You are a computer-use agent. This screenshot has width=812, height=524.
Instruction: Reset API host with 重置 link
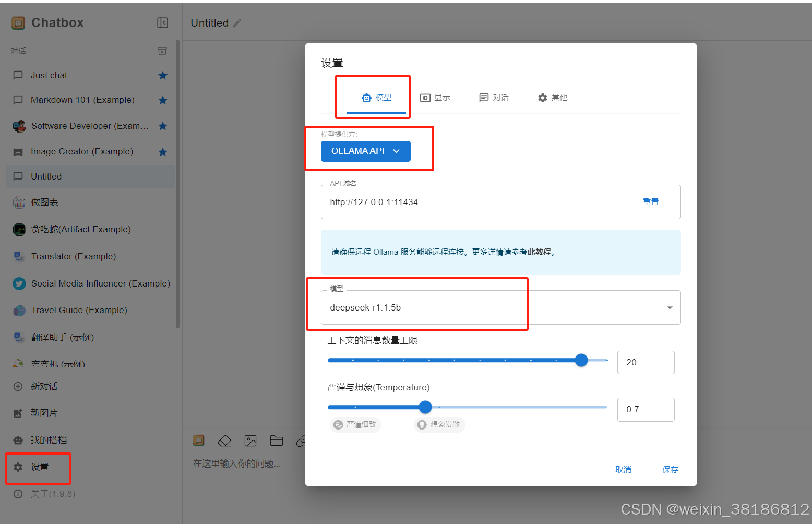[x=651, y=202]
